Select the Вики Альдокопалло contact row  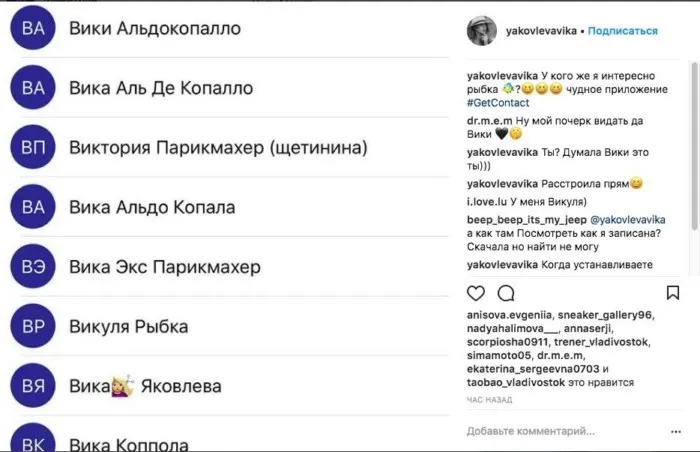click(155, 29)
